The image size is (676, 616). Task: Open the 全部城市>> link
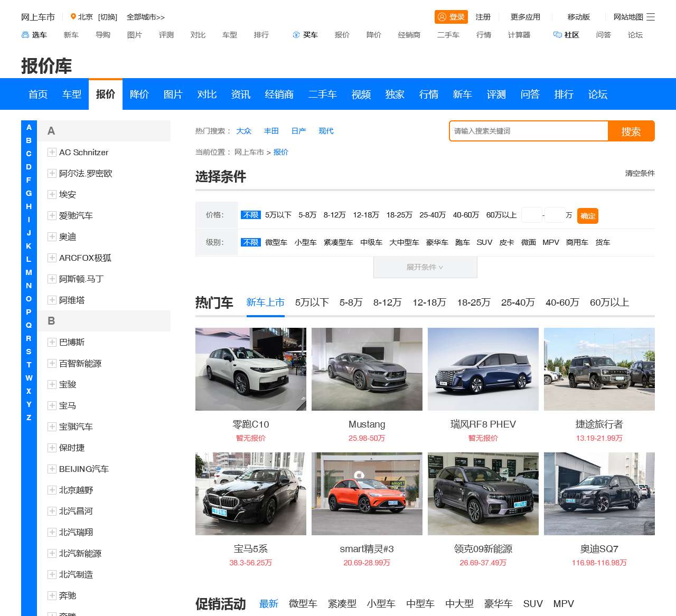pyautogui.click(x=146, y=17)
